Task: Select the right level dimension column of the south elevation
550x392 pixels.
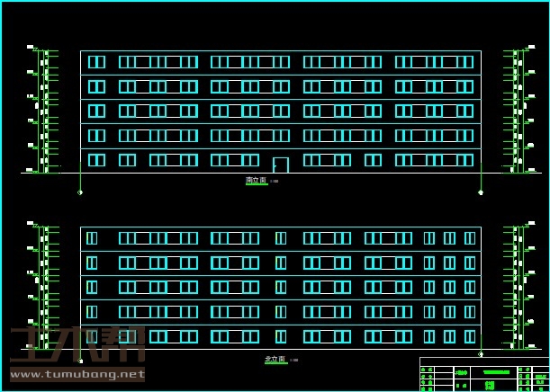Action: tap(518, 110)
